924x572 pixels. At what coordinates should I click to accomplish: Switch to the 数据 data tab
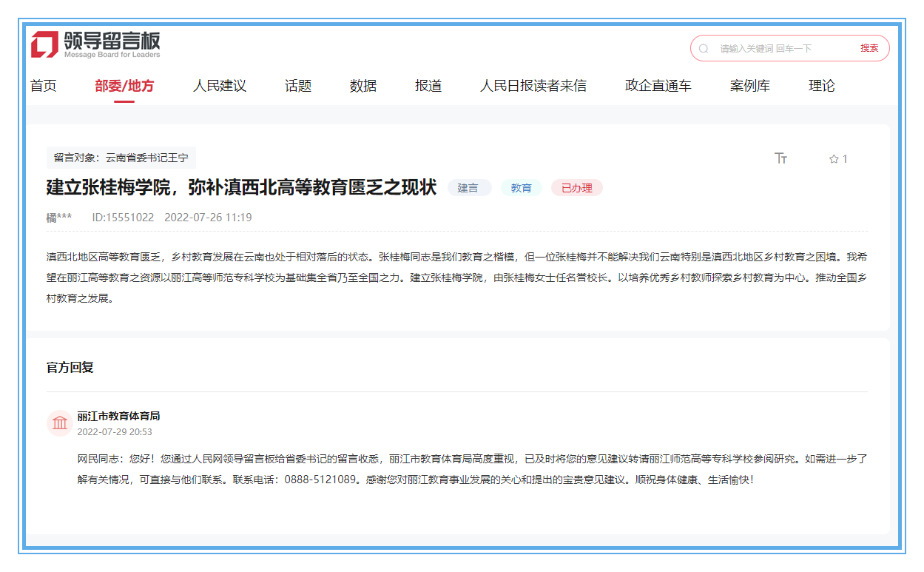pyautogui.click(x=363, y=86)
